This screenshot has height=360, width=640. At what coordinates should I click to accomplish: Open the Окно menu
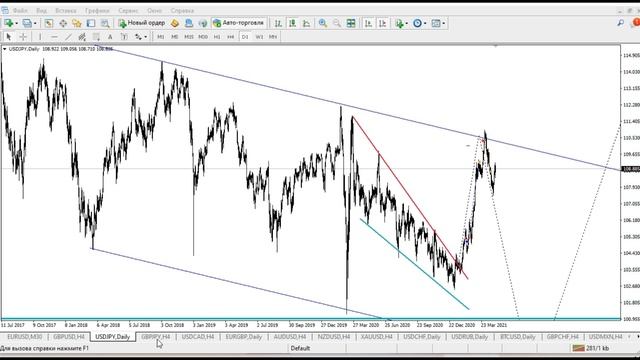click(x=155, y=10)
